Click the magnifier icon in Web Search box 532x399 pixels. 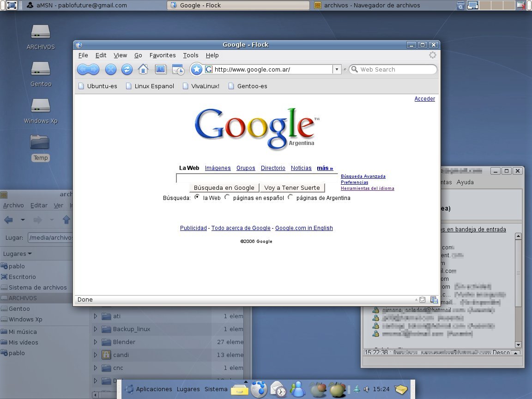pos(355,70)
